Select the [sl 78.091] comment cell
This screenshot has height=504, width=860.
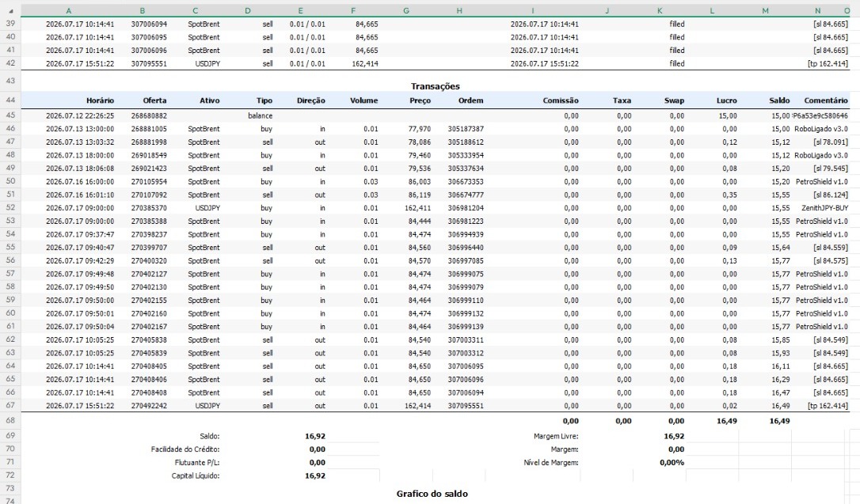[831, 142]
